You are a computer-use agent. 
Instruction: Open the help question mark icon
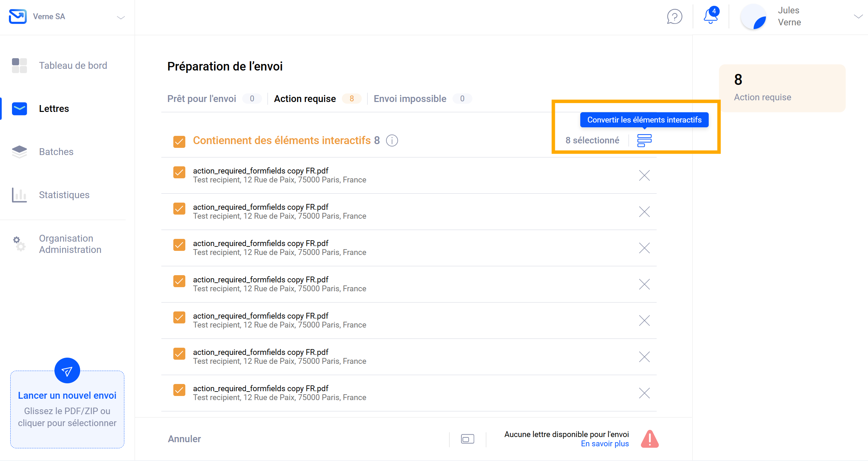coord(674,17)
